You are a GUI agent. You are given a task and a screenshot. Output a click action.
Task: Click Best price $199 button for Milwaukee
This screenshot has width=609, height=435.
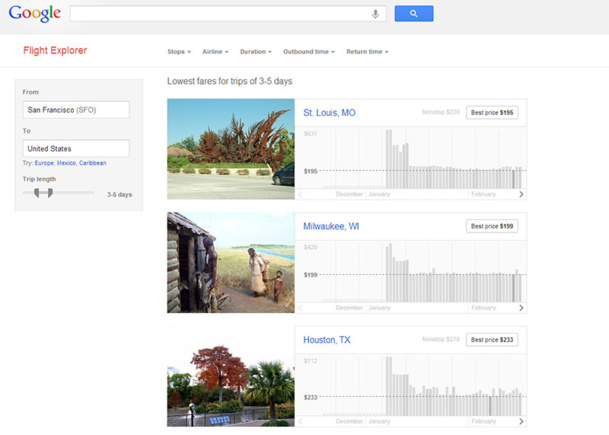point(492,226)
